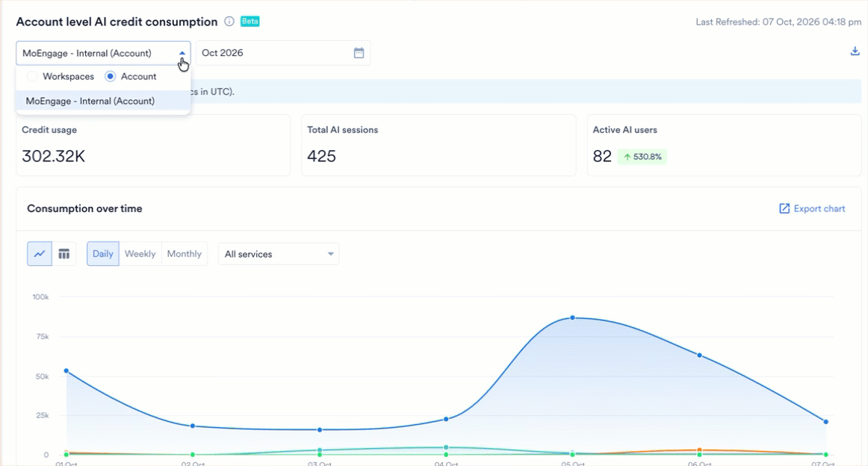Click the 02 Oct blue data point
Image resolution: width=868 pixels, height=466 pixels.
(x=193, y=426)
